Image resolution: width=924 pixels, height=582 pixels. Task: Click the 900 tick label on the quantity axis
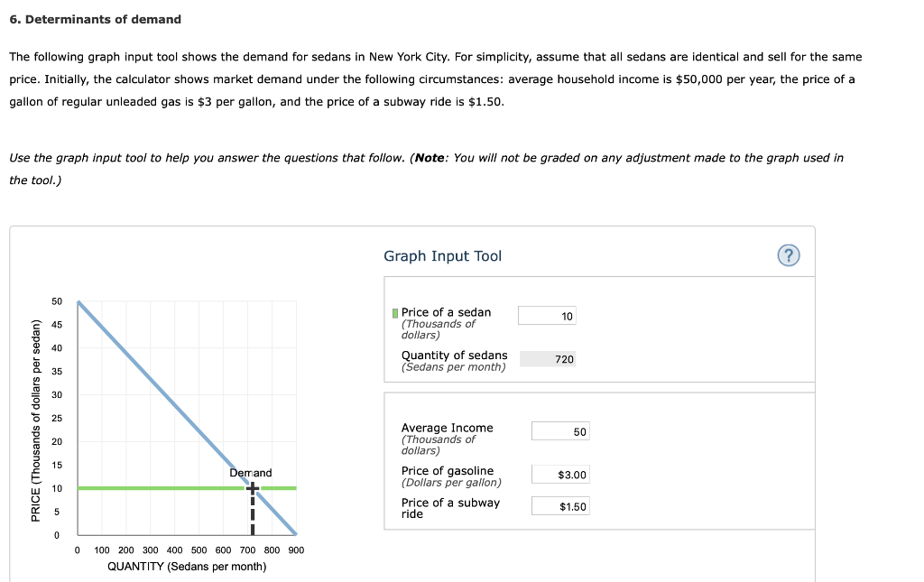295,550
